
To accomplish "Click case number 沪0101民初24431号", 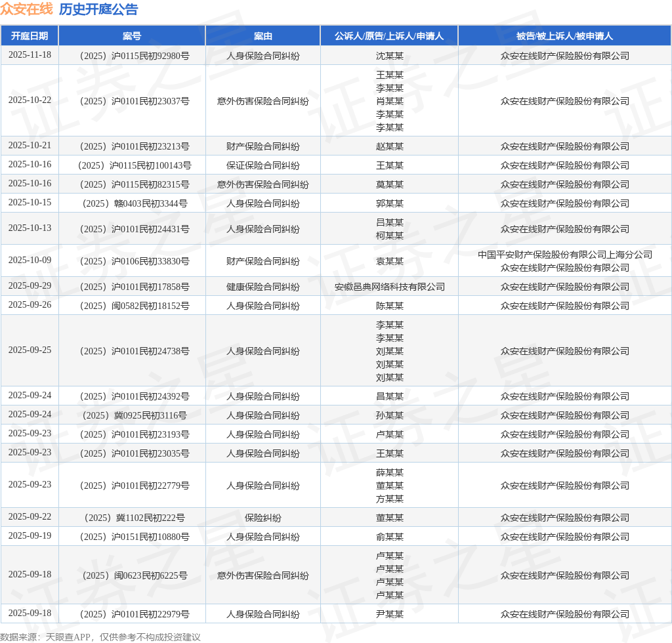I will point(135,229).
